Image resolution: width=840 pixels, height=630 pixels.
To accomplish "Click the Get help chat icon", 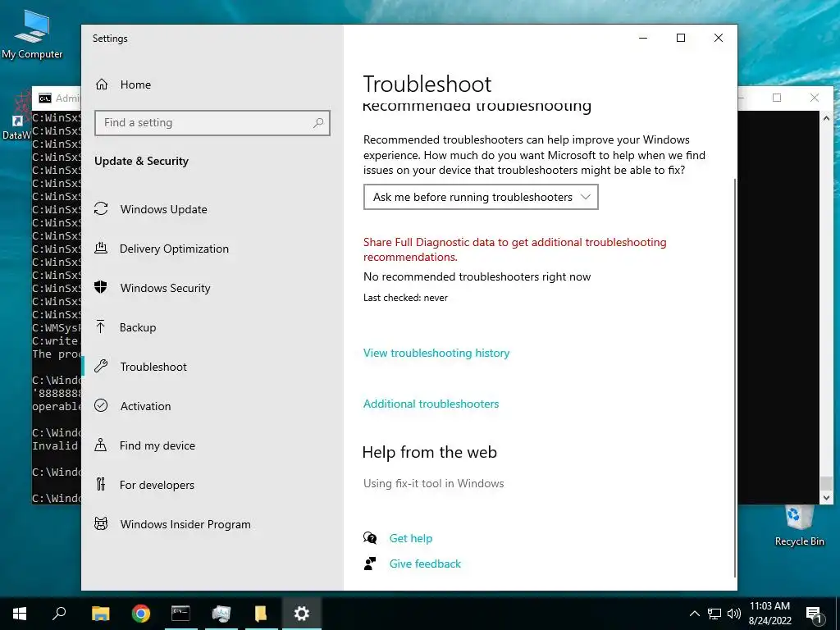I will (x=370, y=538).
